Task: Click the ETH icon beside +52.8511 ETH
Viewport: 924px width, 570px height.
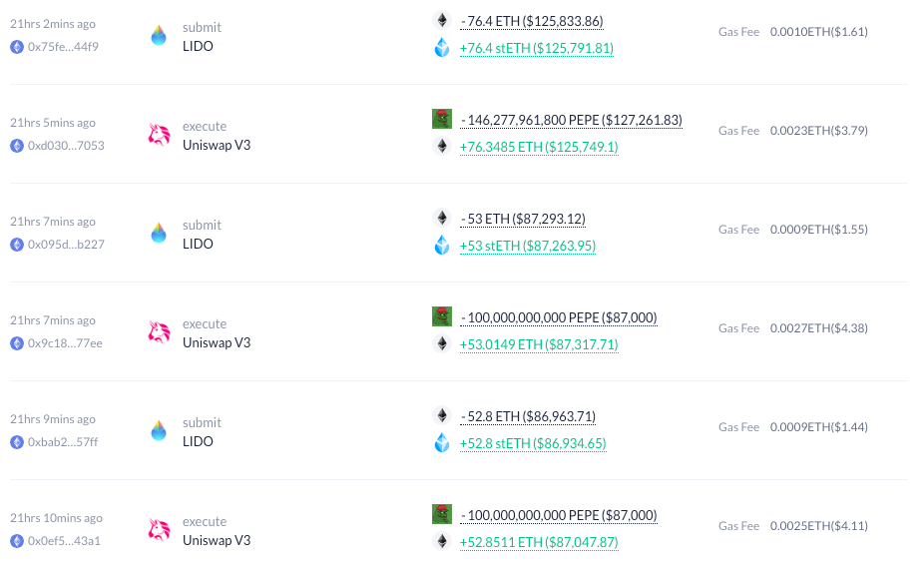Action: pos(441,541)
